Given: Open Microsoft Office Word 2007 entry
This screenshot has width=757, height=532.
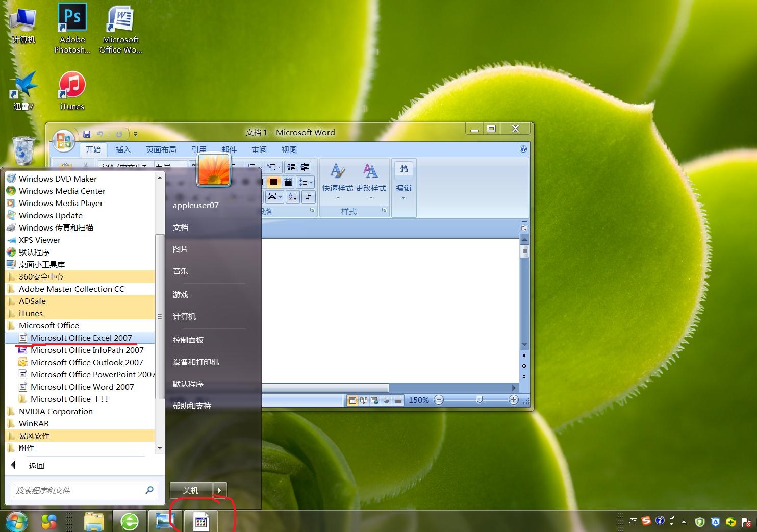Looking at the screenshot, I should click(80, 387).
